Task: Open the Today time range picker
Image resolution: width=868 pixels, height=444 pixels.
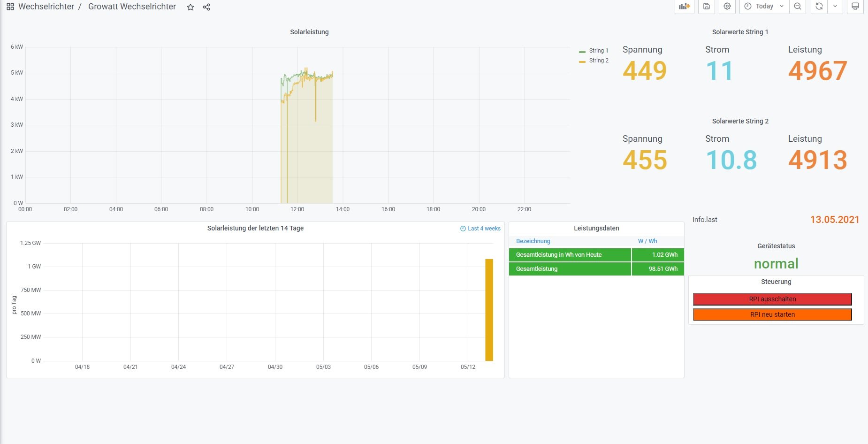Action: click(764, 7)
